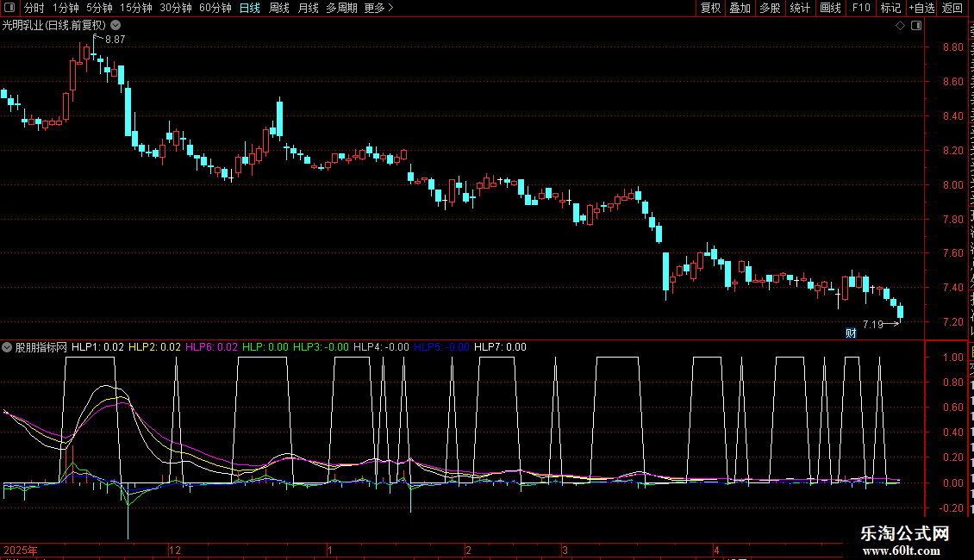Click the 8.87 high price annotation
Viewport: 974px width, 560px height.
tap(115, 39)
